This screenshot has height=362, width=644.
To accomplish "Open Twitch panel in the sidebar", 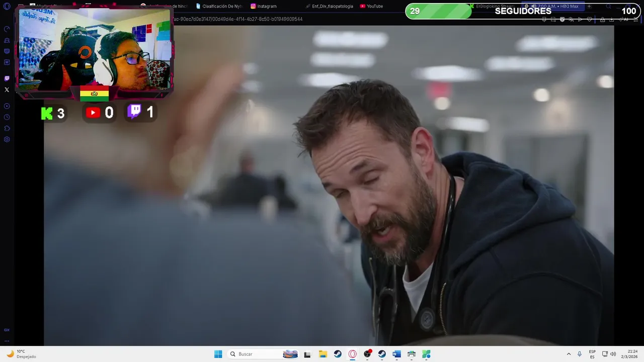I will click(x=7, y=78).
